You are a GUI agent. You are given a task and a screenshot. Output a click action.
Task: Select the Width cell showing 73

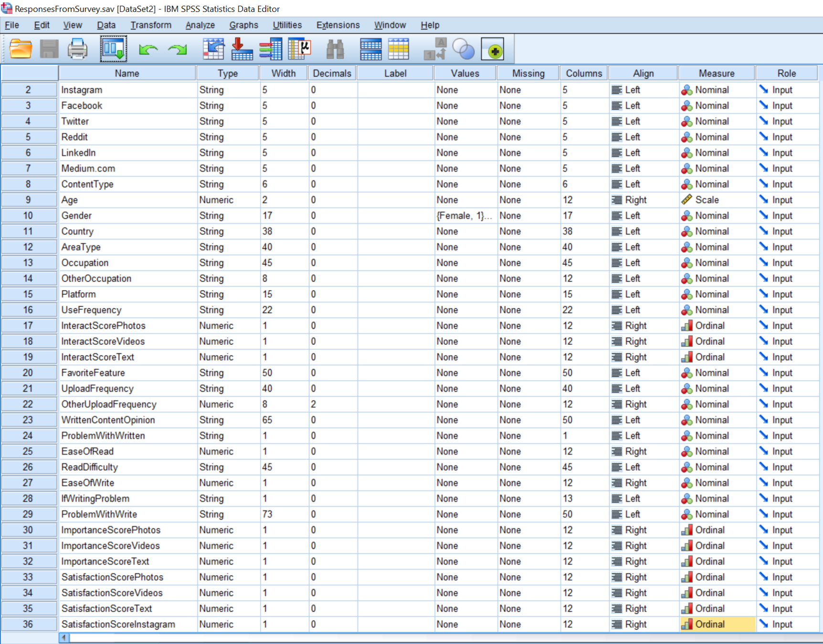click(284, 514)
